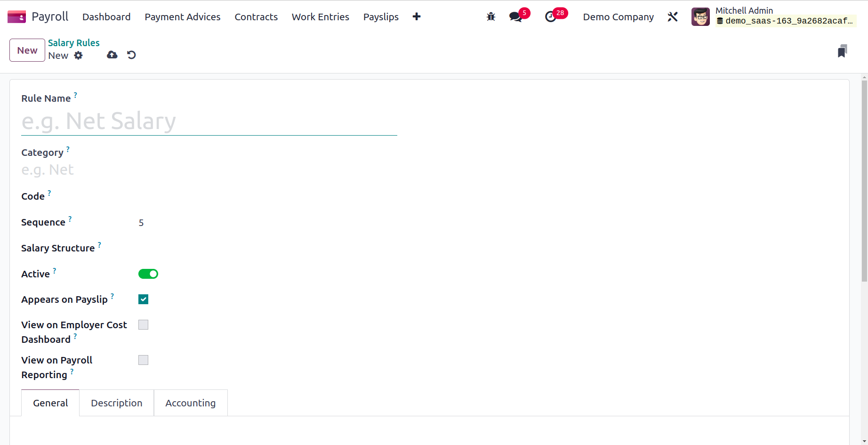Switch to the Accounting tab
868x445 pixels.
pos(191,403)
